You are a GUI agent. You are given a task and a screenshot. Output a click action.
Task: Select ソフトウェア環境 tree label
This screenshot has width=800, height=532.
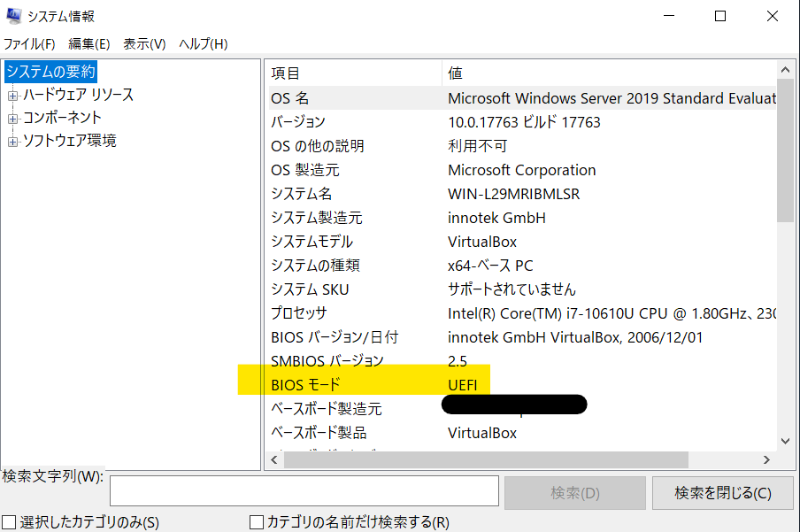click(70, 141)
